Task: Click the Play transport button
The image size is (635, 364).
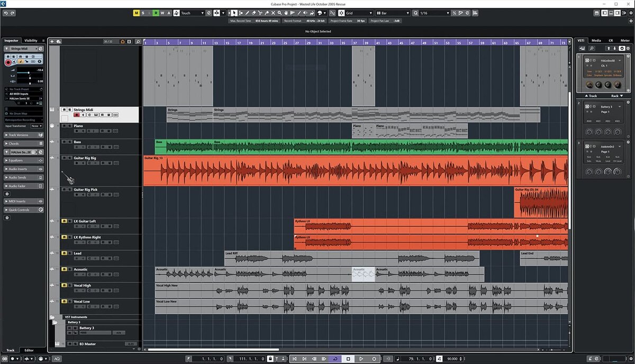Action: tap(361, 359)
